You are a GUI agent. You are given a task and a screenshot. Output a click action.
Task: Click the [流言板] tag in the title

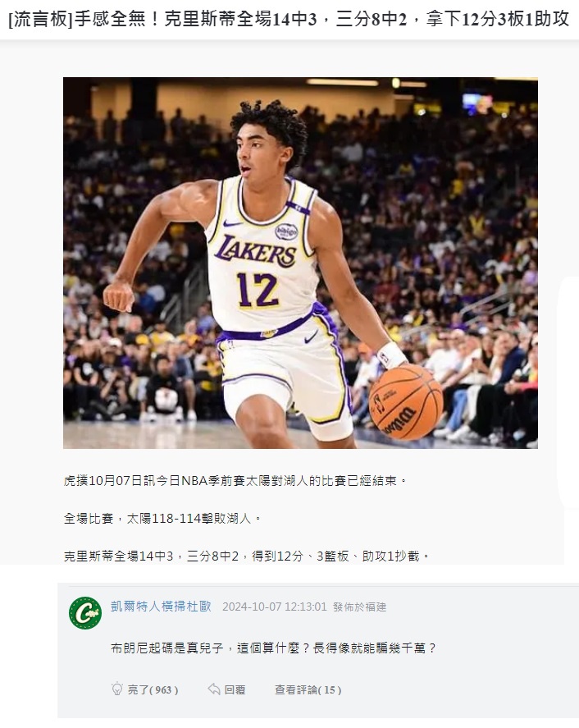[40, 19]
